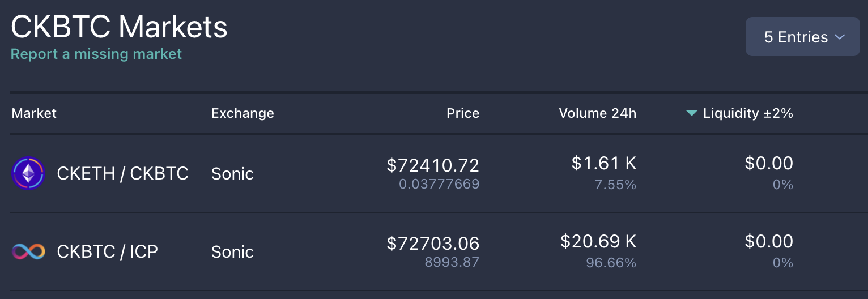Click the $72703.06 price value
Viewport: 868px width, 299px height.
point(433,244)
